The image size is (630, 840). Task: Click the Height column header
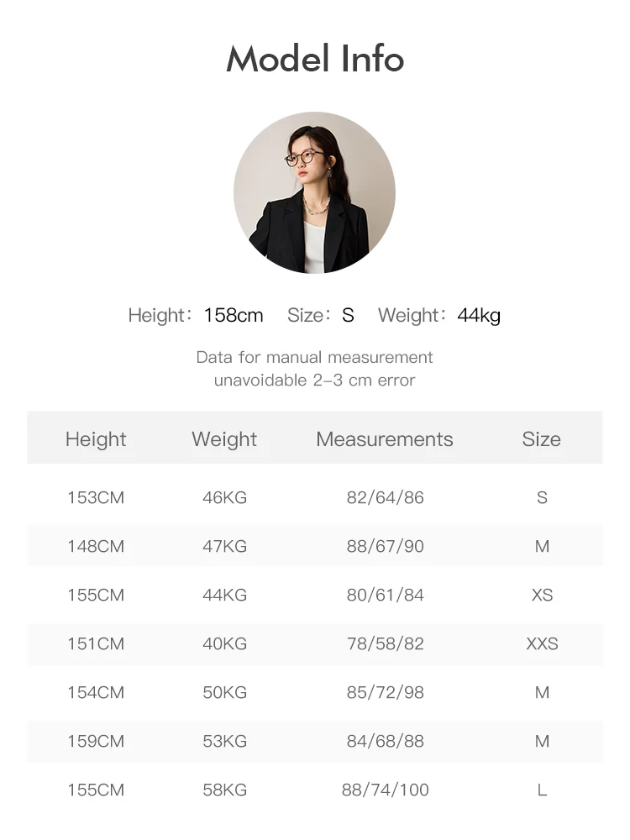coord(96,438)
